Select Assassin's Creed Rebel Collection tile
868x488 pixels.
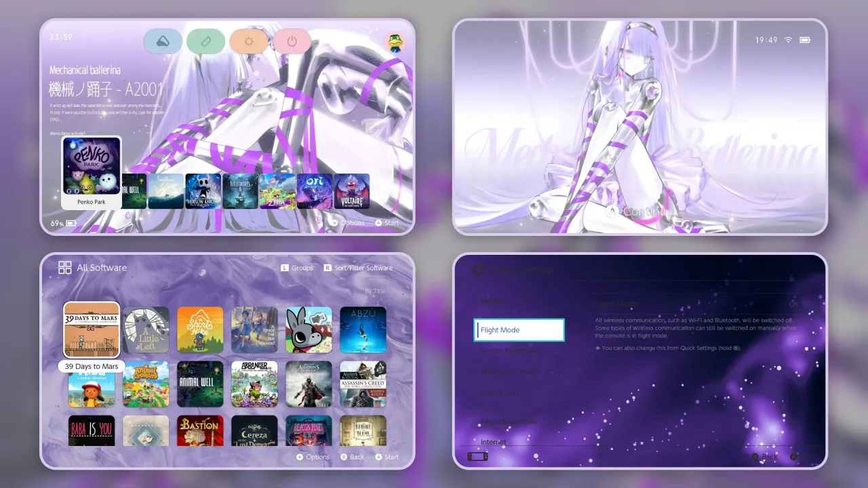click(363, 384)
